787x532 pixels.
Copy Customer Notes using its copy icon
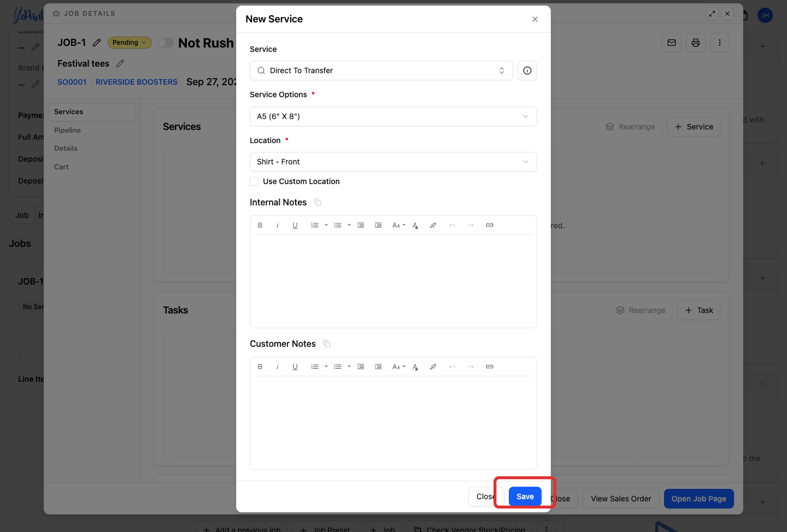(327, 344)
